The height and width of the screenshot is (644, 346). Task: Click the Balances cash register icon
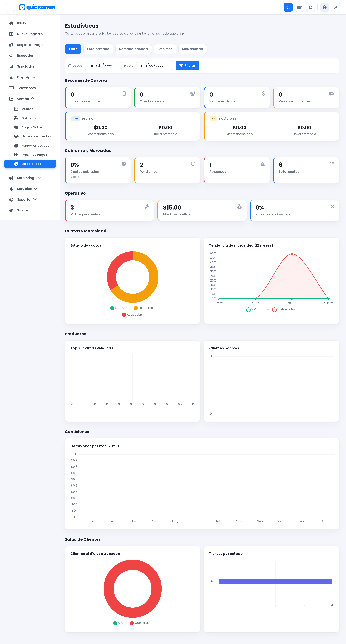click(x=16, y=118)
